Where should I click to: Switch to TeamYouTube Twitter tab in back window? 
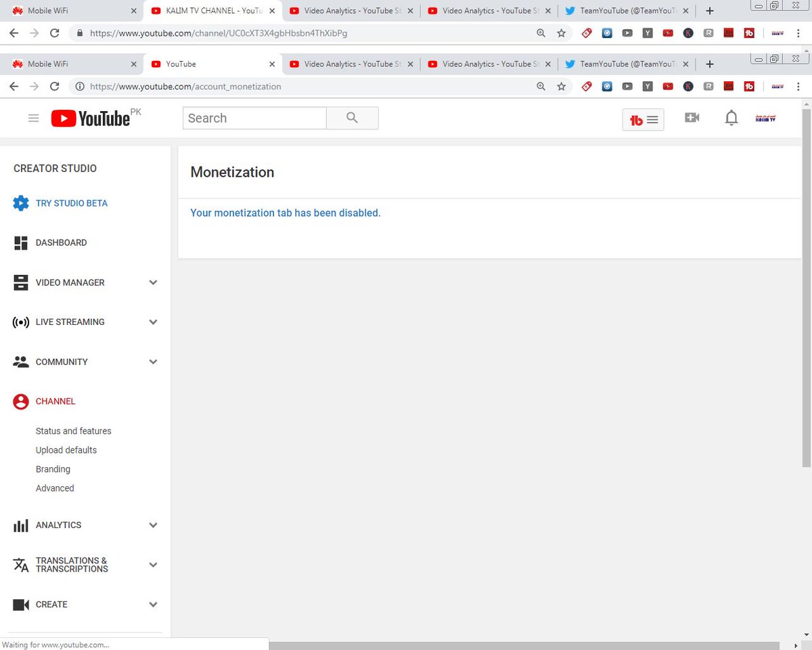click(x=627, y=11)
